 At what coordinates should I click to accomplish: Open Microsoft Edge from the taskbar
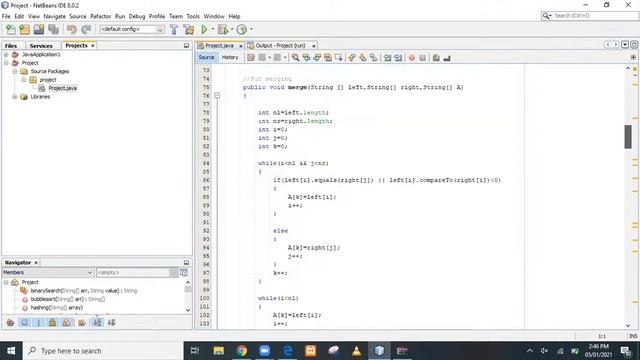287,351
